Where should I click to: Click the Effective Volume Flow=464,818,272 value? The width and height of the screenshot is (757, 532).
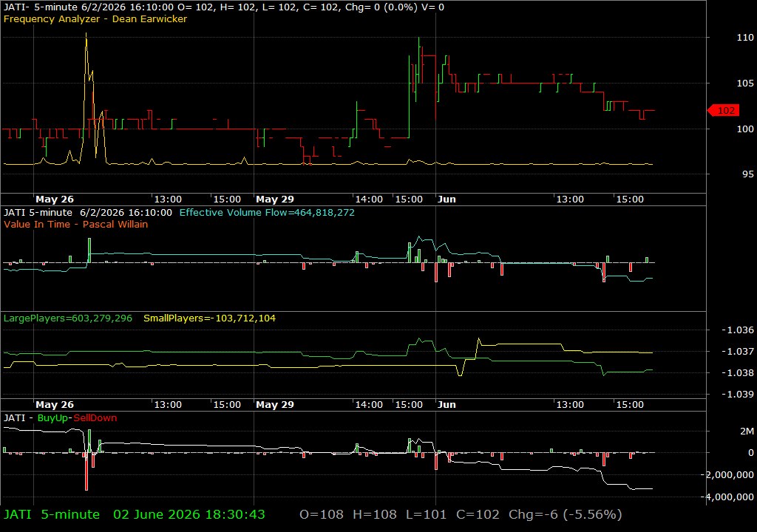pos(267,212)
